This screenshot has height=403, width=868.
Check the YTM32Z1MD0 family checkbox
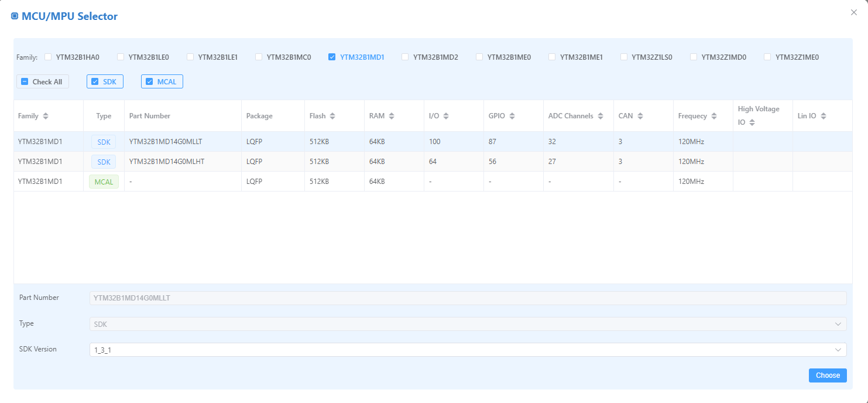point(694,57)
